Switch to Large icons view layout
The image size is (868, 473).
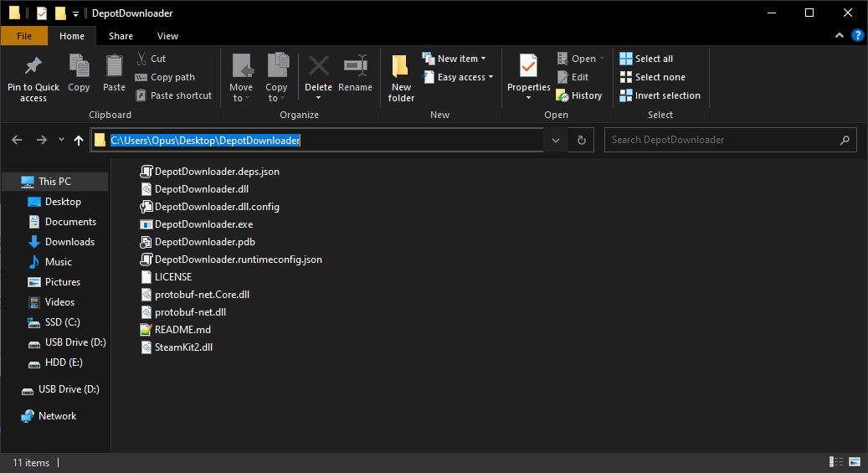(x=855, y=462)
